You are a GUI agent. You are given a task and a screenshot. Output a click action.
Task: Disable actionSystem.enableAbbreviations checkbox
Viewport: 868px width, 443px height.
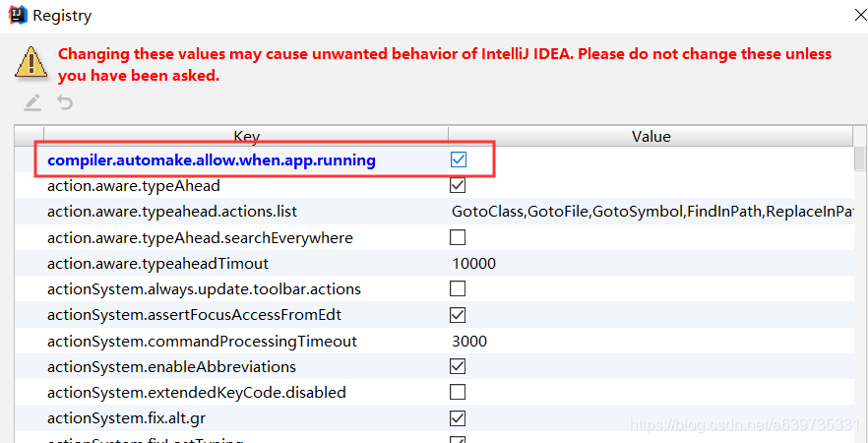click(458, 366)
